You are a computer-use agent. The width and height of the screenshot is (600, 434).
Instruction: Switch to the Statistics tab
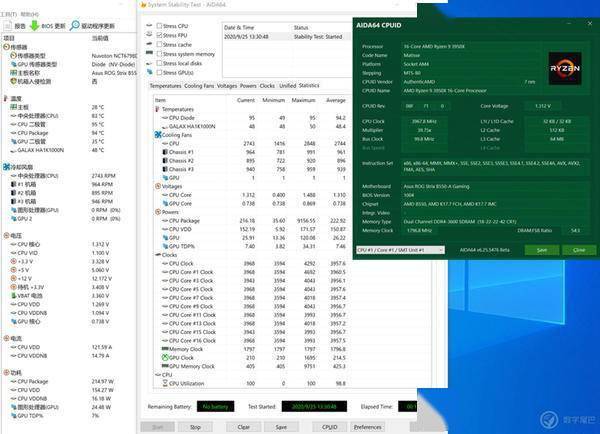[x=309, y=86]
